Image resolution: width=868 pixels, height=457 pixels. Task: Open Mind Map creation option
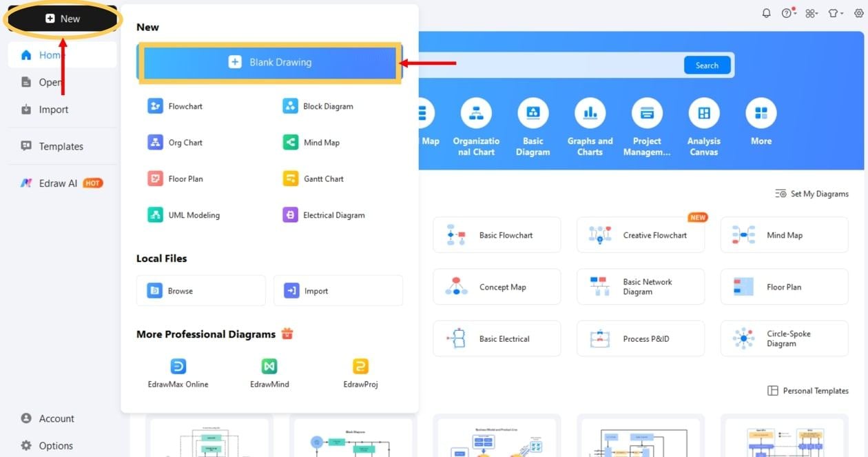tap(321, 142)
